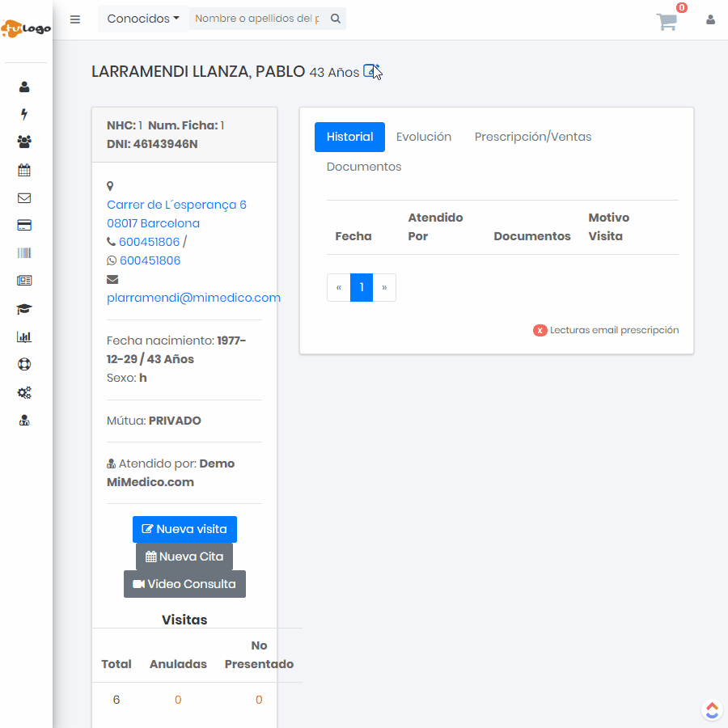This screenshot has height=728, width=728.
Task: Open the Prescripción/Ventas tab
Action: coord(533,137)
